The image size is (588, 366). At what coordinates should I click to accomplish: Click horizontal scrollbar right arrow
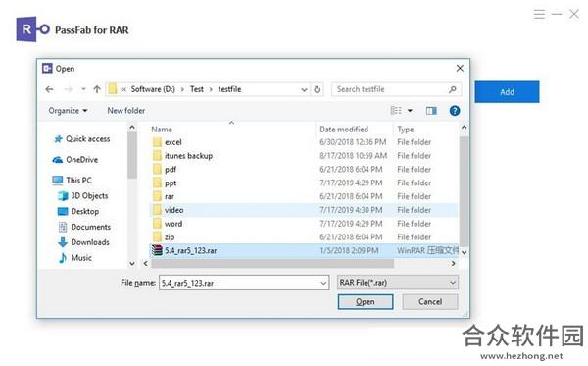point(454,264)
